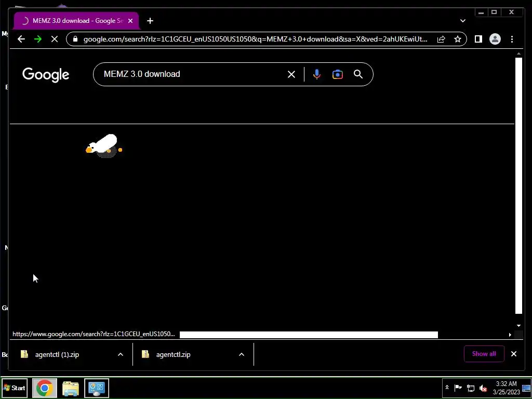Viewport: 532px width, 399px height.
Task: Open the control panel taskbar app
Action: [x=97, y=388]
